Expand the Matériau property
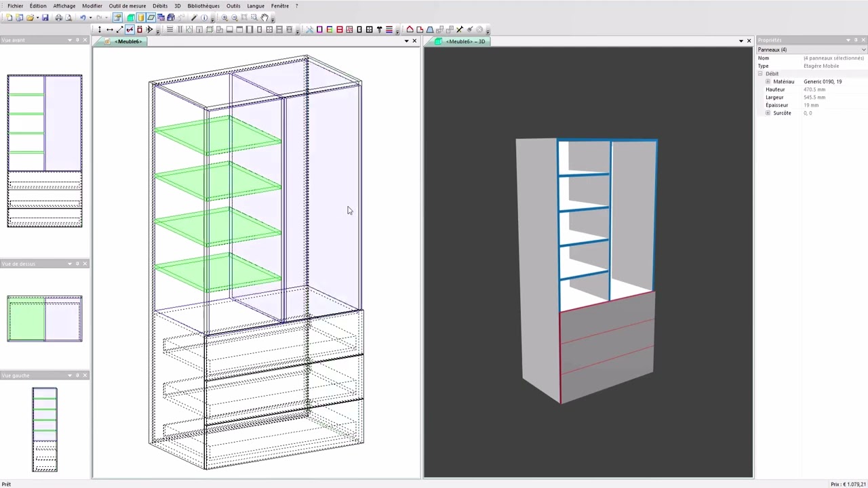 (768, 81)
